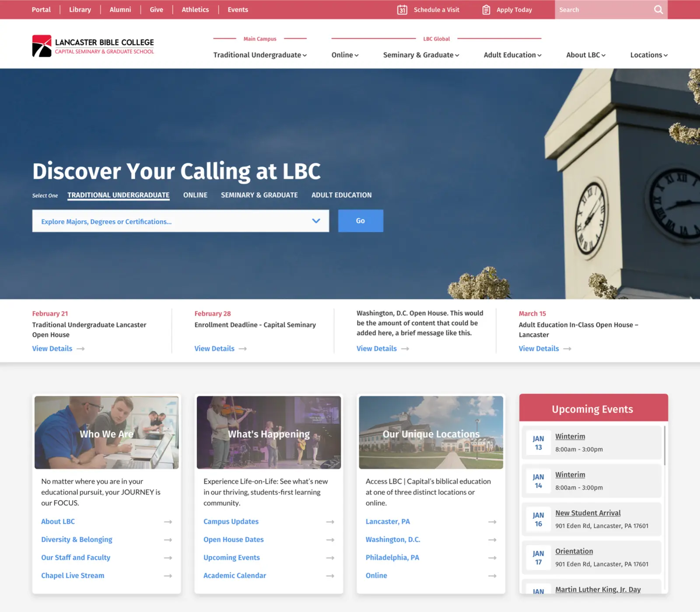Click View Details for February 28 enrollment deadline
This screenshot has height=612, width=700.
click(x=214, y=349)
